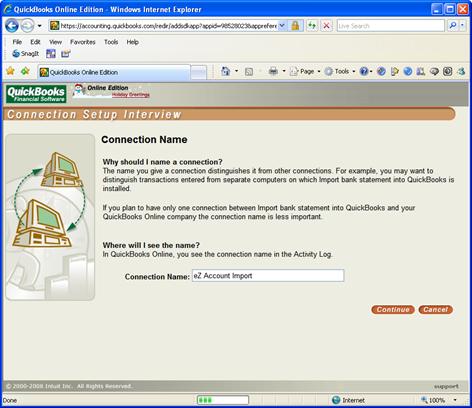Open the Tools toolbar menu with gear
The image size is (472, 408).
[x=340, y=71]
